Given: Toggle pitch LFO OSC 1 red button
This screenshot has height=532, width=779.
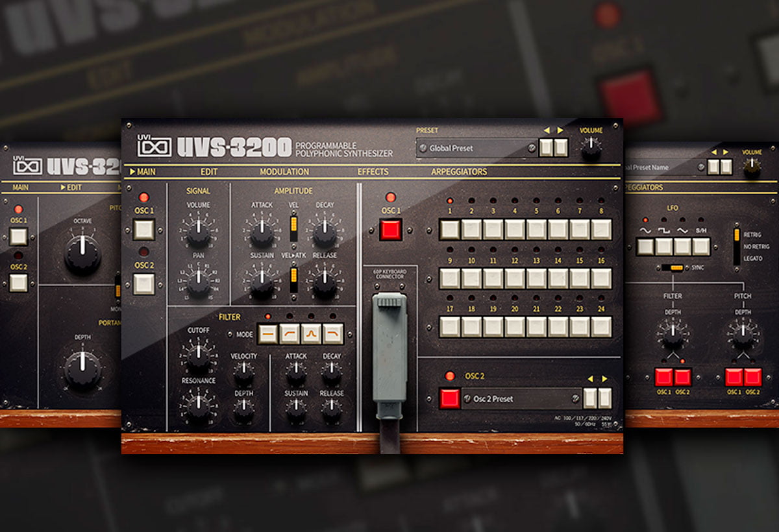Looking at the screenshot, I should 734,377.
